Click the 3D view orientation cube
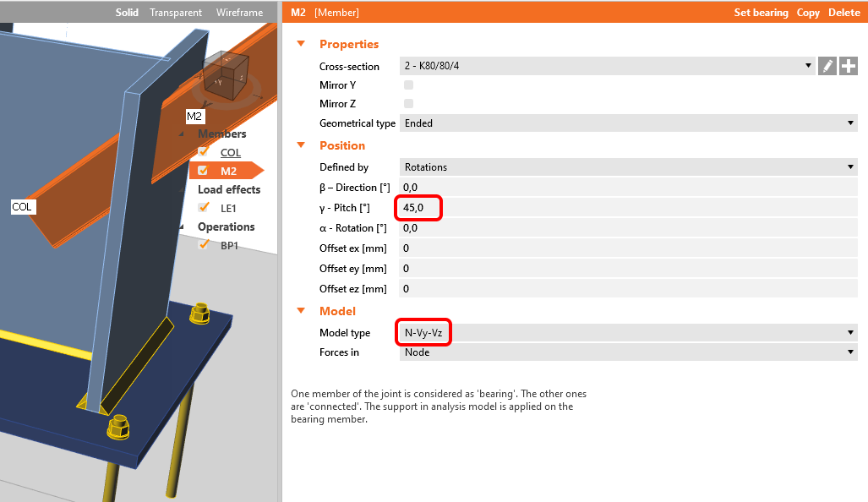Viewport: 868px width, 502px height. click(224, 78)
